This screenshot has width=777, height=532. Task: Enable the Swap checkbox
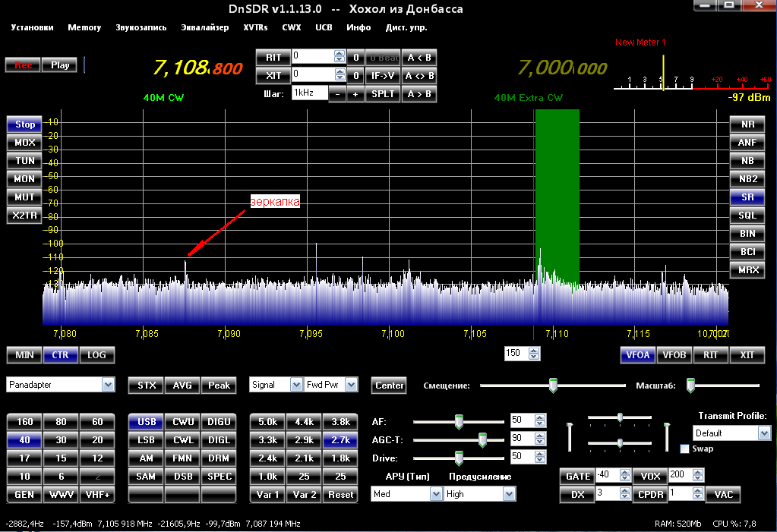(684, 449)
